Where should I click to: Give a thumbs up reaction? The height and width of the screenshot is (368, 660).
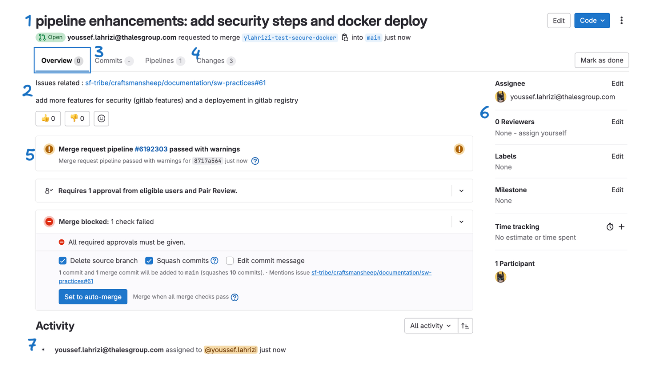48,118
